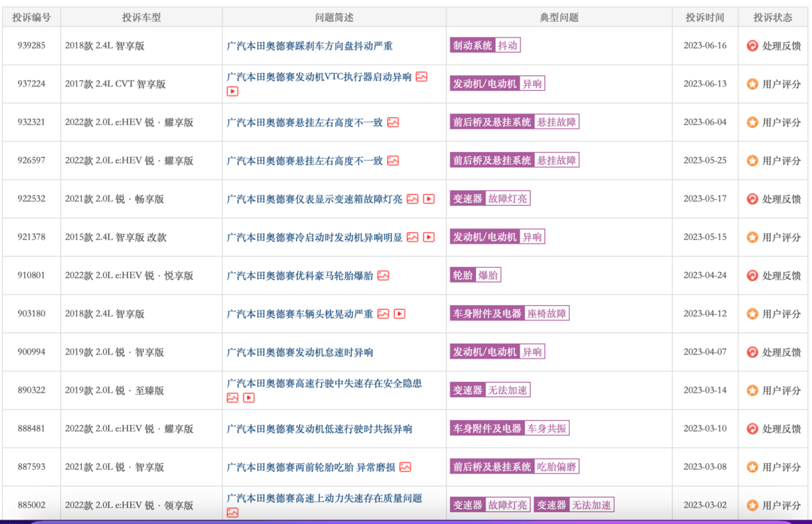This screenshot has height=524, width=812.
Task: Select 发动机/电动机 异响 tag in row 900994
Action: click(x=497, y=352)
